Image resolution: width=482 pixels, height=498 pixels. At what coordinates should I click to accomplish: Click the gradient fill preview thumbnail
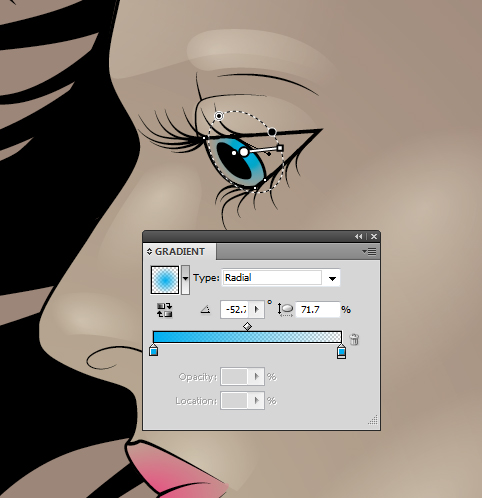[165, 280]
